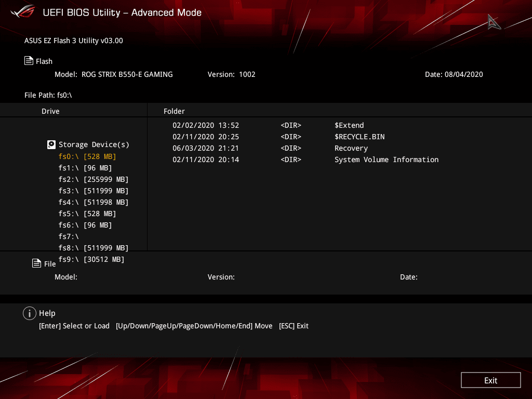Open the Recovery folder
Screen dimensions: 532x399
pos(351,148)
